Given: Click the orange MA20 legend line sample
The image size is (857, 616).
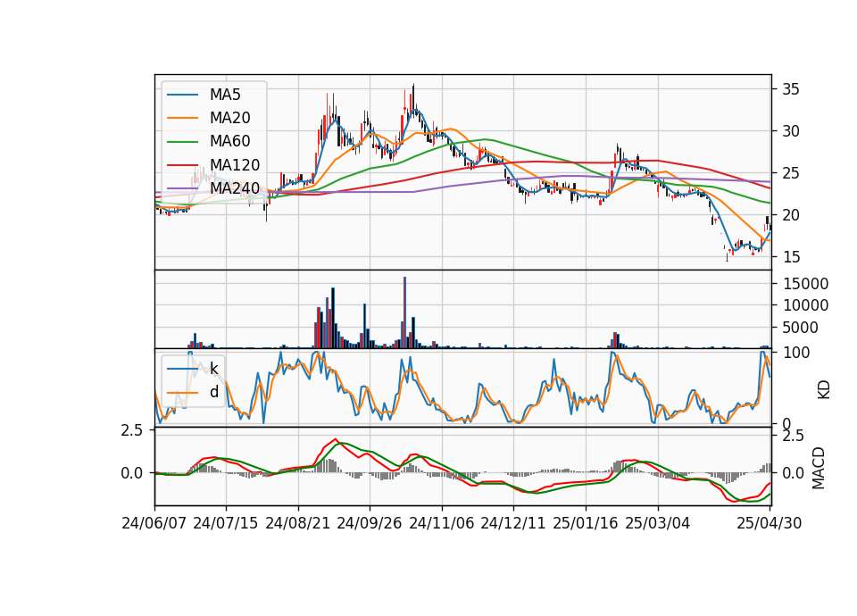Looking at the screenshot, I should (182, 118).
